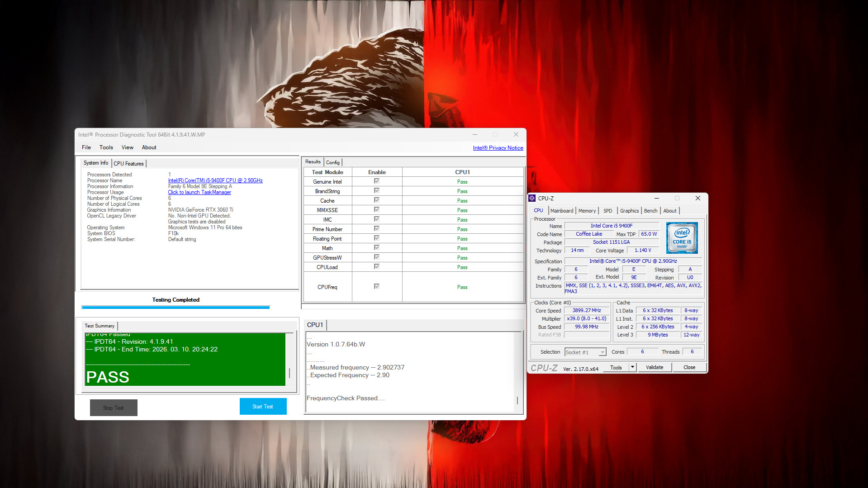Click the CPU1 results column header

pyautogui.click(x=462, y=172)
